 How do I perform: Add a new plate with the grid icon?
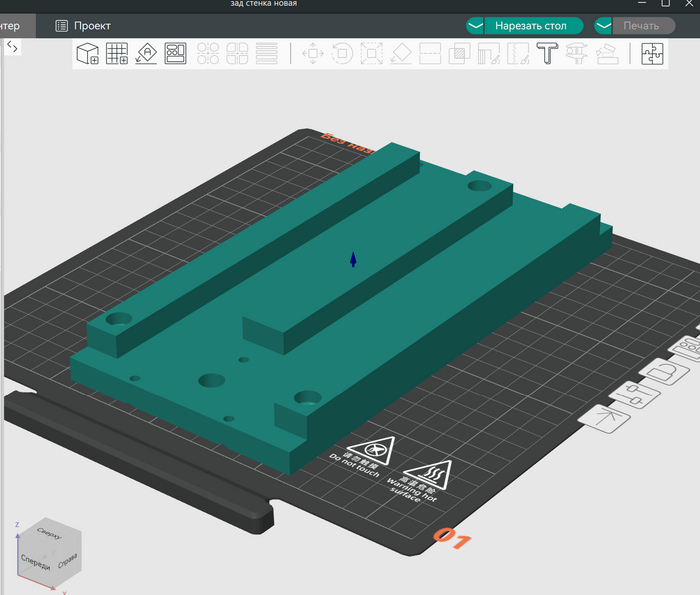[x=117, y=54]
